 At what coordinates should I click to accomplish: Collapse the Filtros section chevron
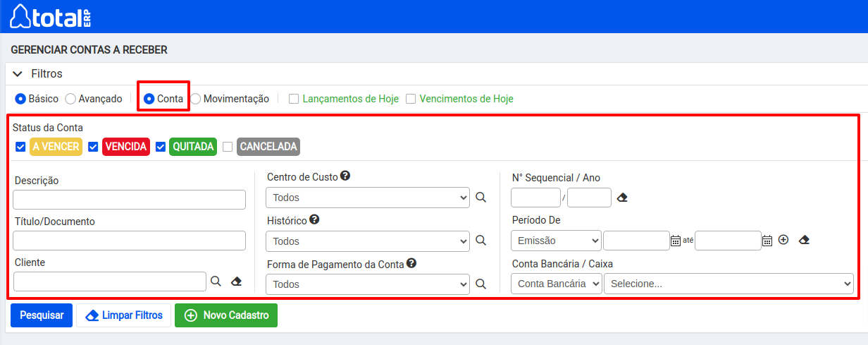pyautogui.click(x=18, y=73)
